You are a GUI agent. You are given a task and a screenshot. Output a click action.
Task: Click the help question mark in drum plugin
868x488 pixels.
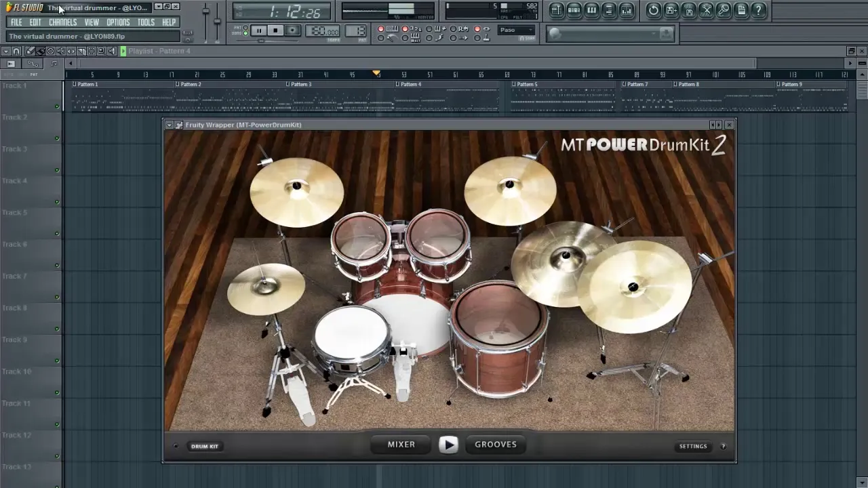pyautogui.click(x=723, y=446)
